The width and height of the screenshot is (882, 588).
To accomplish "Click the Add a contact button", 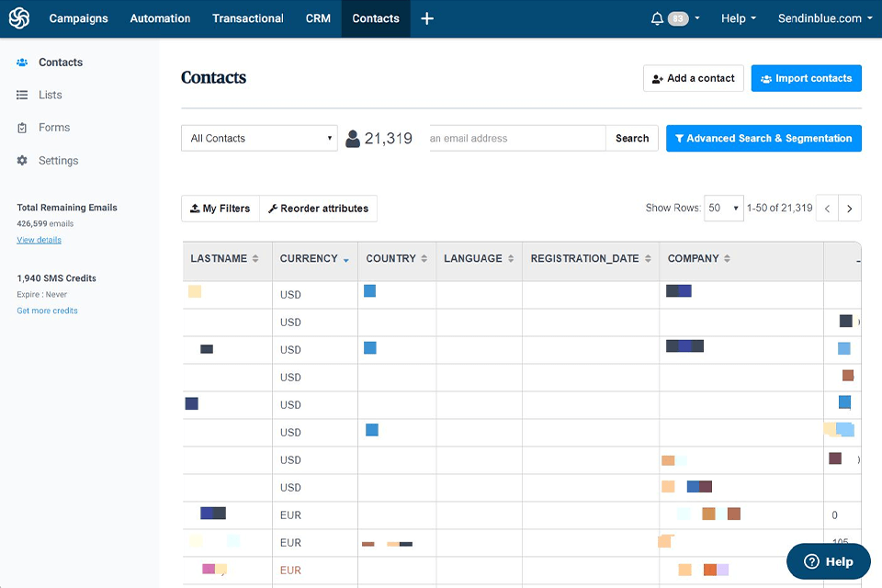I will coord(694,78).
